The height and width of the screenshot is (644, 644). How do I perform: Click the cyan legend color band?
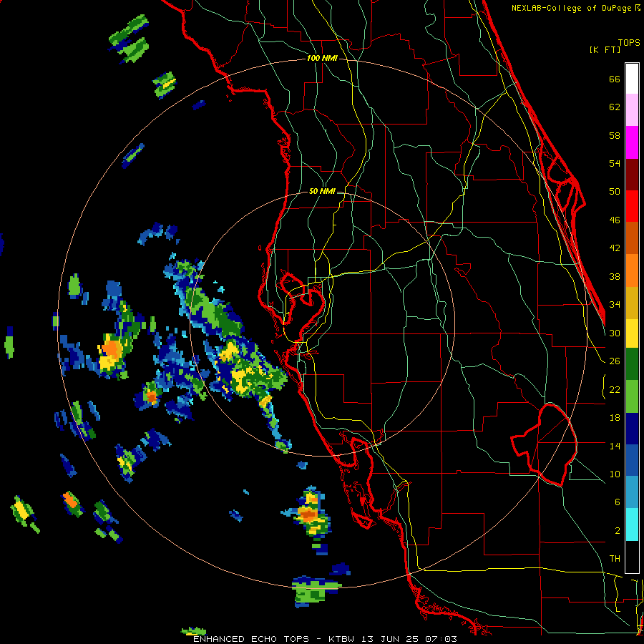[632, 525]
